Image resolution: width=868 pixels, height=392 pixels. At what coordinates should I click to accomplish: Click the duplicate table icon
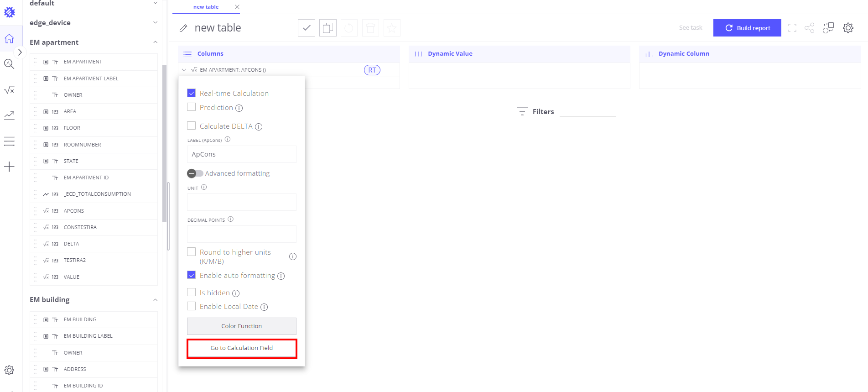tap(327, 28)
